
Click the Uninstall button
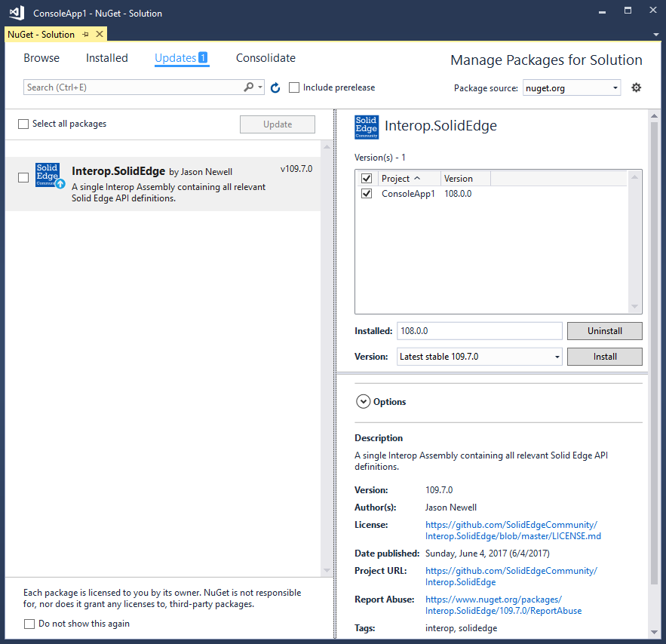click(x=604, y=331)
